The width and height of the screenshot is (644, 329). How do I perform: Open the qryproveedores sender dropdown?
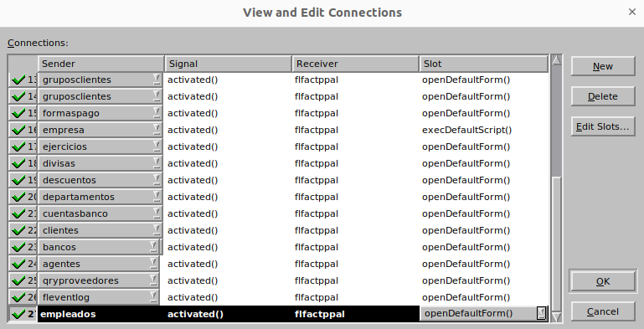(x=153, y=280)
